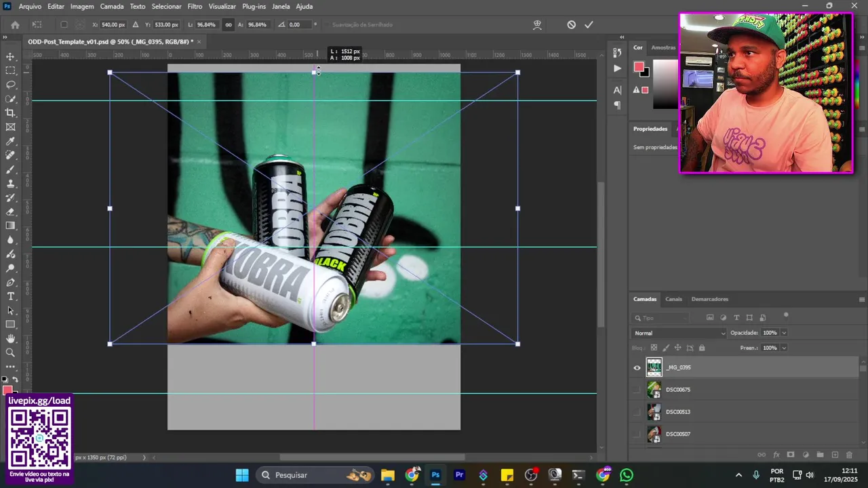Open the Edit Toolbar three-dots menu
Screen dimensions: 868x488
(x=10, y=367)
